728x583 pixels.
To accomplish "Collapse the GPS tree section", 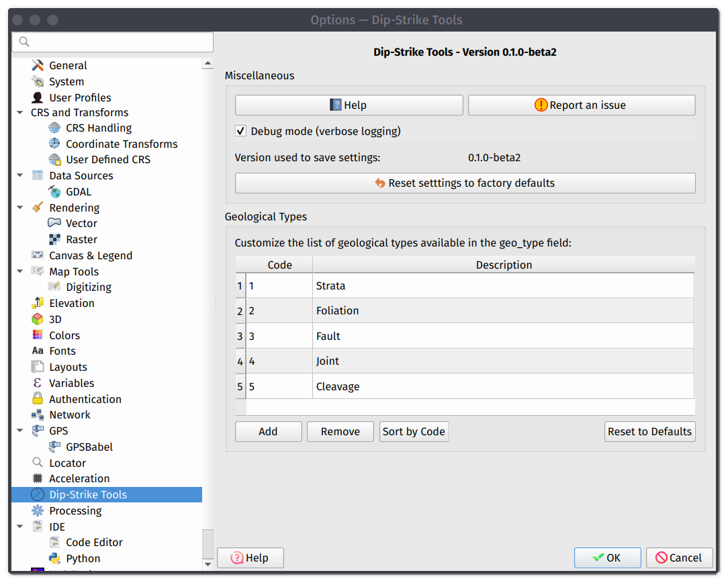I will tap(19, 431).
